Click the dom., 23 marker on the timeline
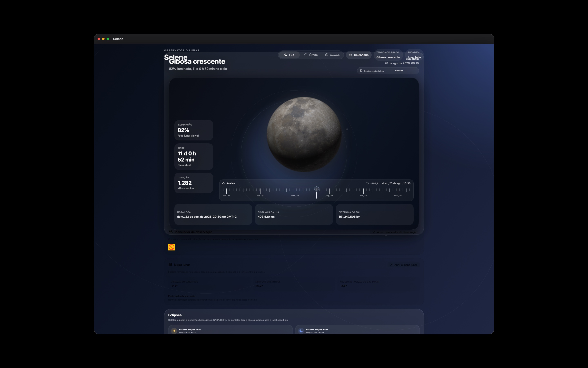 click(295, 196)
